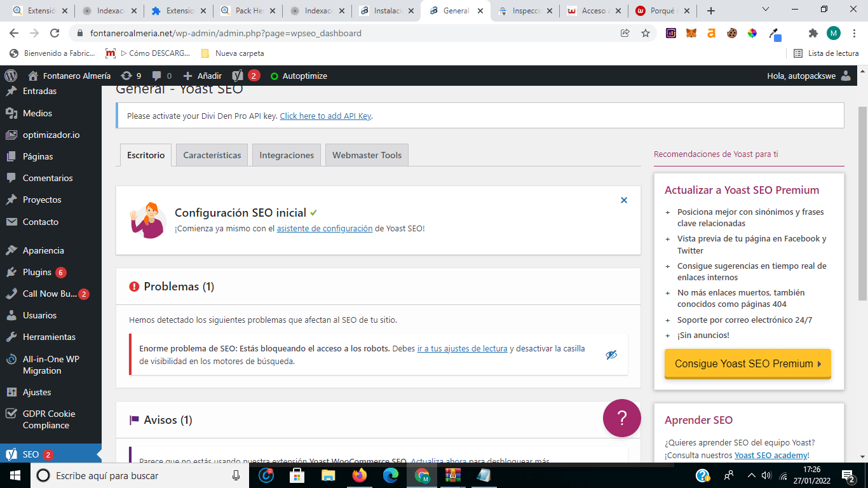Open Firefox from the taskbar
Viewport: 868px width, 488px height.
coord(360,475)
